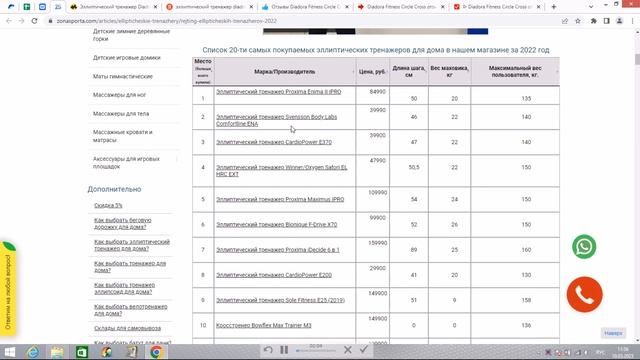Open the Windows Start button
The image size is (640, 360).
click(9, 352)
